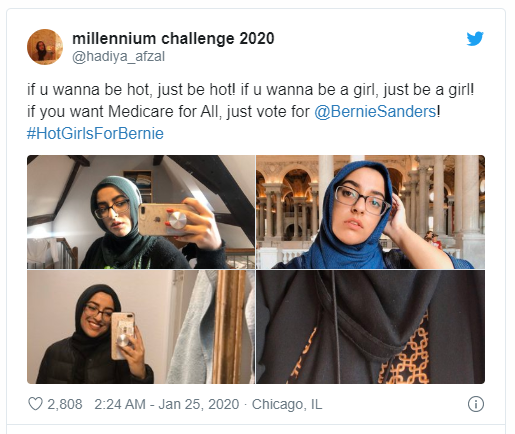
Task: Open top-left attic mirror selfie photo
Action: [141, 212]
